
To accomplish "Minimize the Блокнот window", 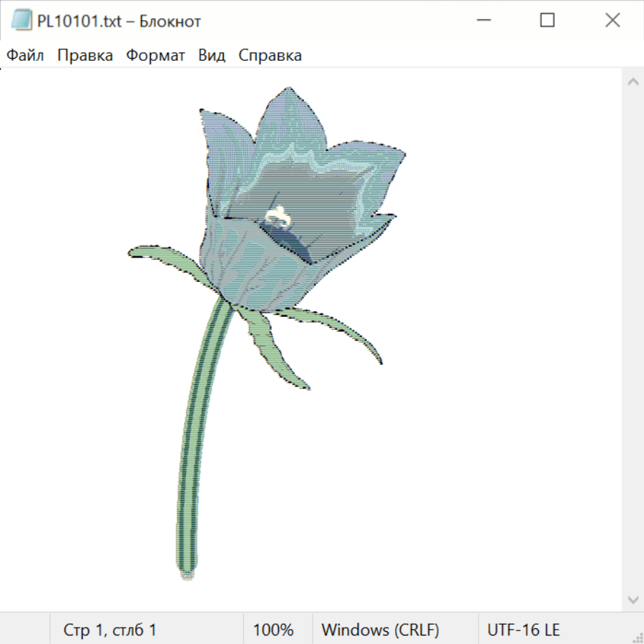I will 483,21.
